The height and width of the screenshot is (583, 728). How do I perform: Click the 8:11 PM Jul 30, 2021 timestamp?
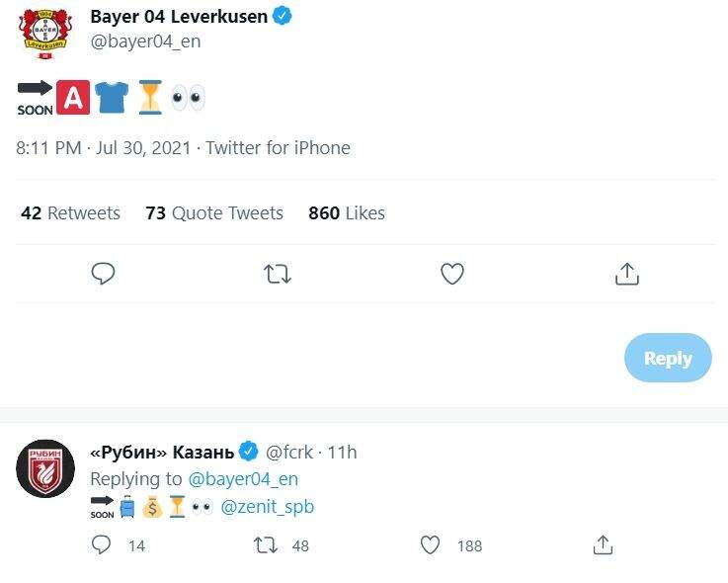[104, 148]
